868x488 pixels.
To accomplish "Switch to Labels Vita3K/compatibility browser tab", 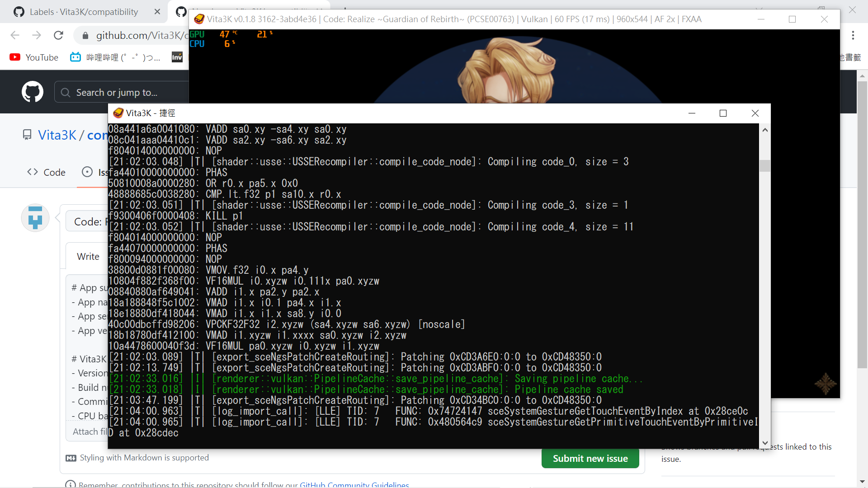I will [x=84, y=12].
